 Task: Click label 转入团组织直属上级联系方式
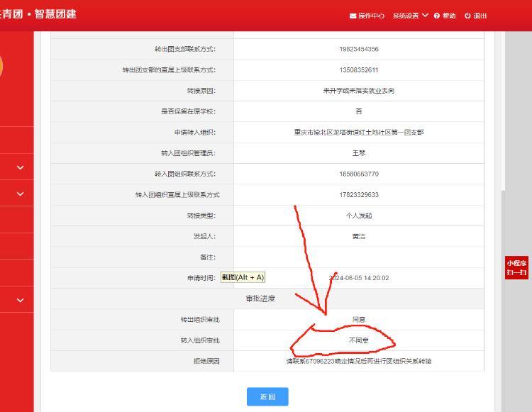tap(177, 194)
